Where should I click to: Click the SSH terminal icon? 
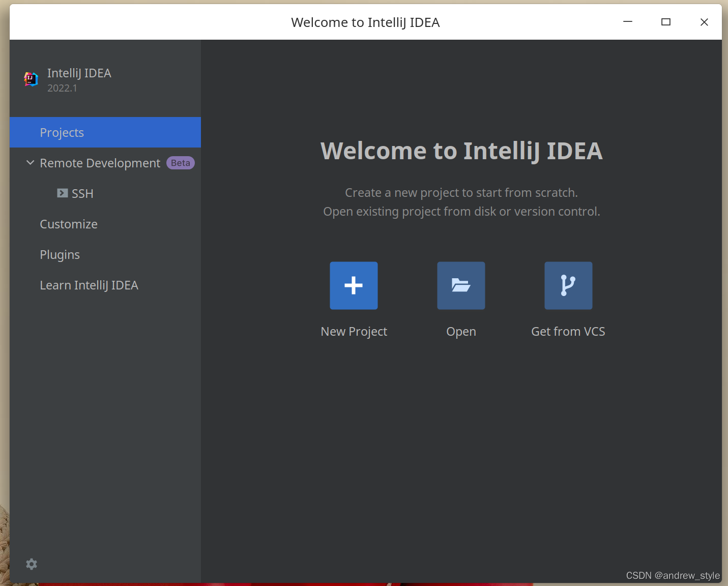(63, 193)
